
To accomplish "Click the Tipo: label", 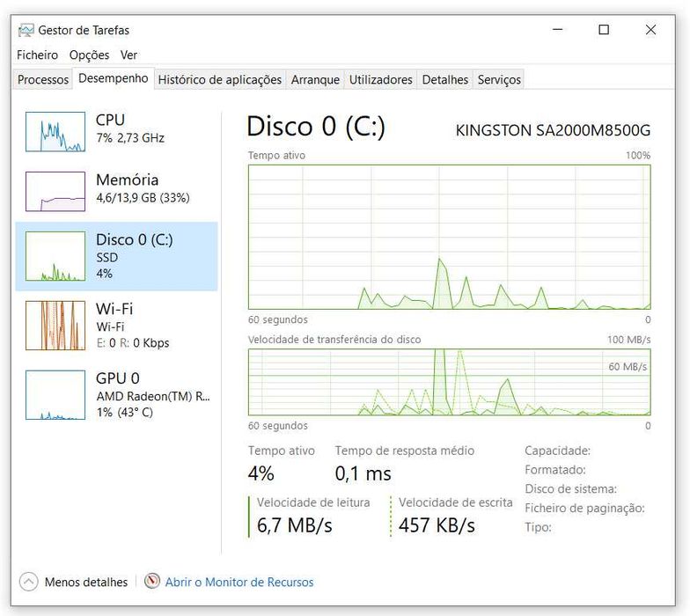I will 539,527.
